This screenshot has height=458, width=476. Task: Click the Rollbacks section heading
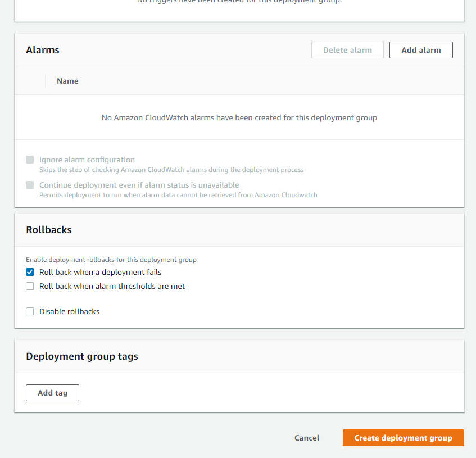[49, 230]
